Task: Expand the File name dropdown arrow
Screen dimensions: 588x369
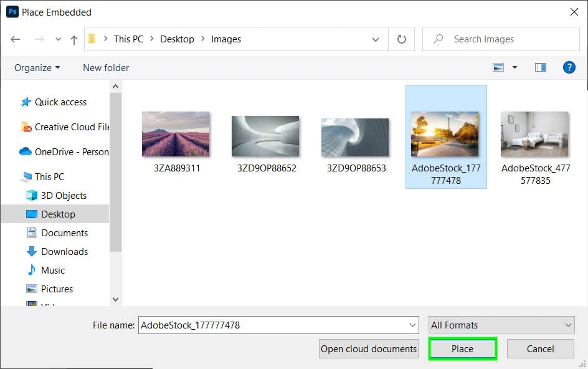Action: 412,325
